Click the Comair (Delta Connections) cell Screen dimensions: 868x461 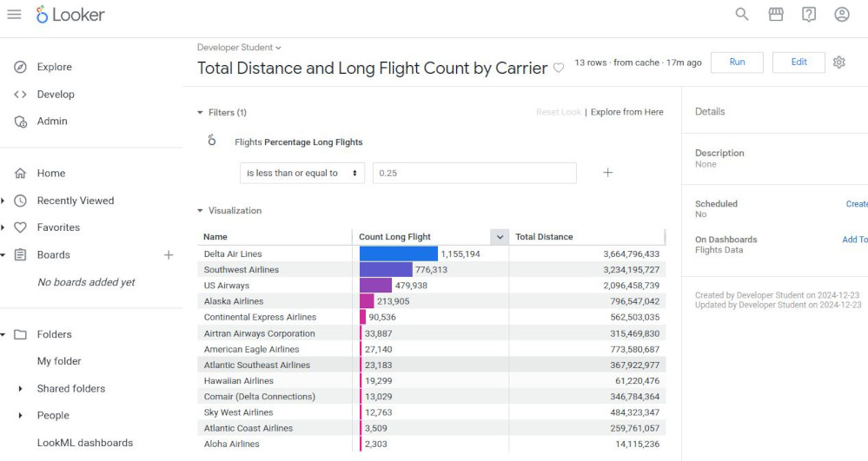[259, 397]
